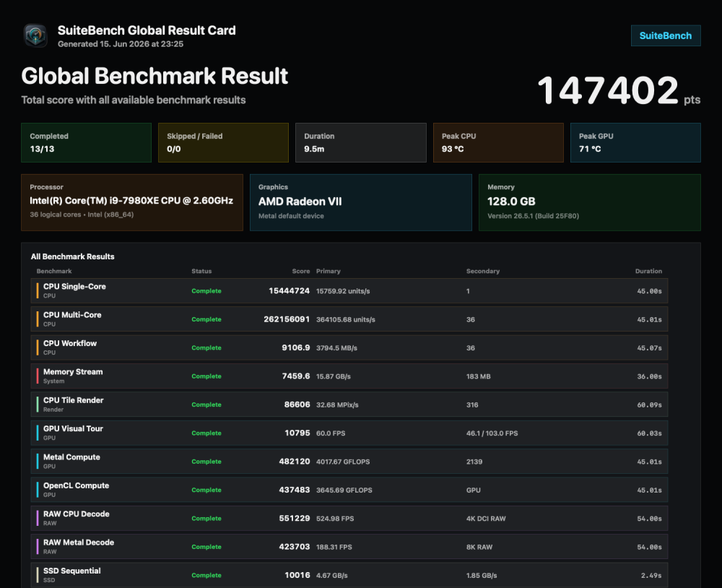Image resolution: width=722 pixels, height=588 pixels.
Task: Click the OpenCL Compute score 437483
Action: (295, 490)
